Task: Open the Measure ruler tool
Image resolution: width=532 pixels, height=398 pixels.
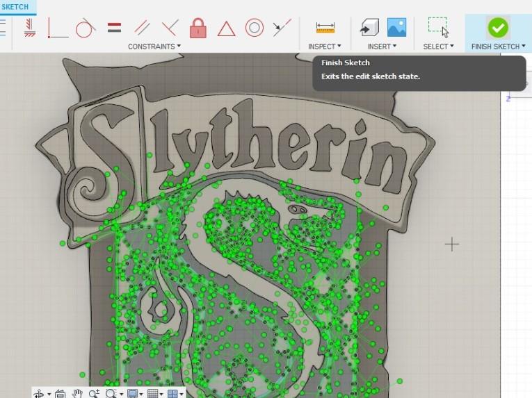Action: 325,28
